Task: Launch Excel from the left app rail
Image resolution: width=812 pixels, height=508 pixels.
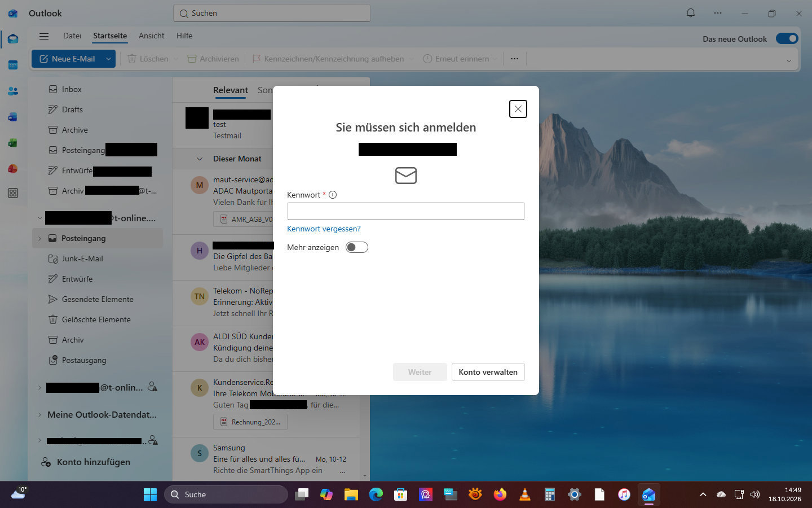Action: [x=13, y=143]
